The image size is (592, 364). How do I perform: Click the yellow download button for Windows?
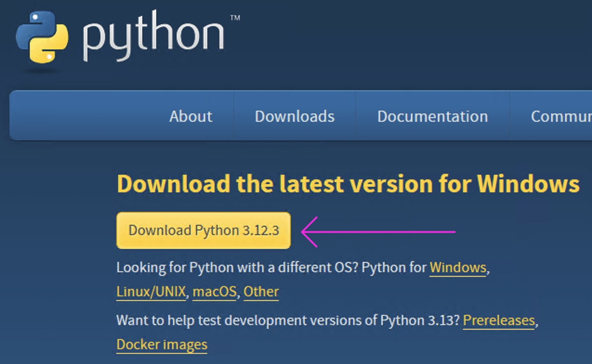203,230
